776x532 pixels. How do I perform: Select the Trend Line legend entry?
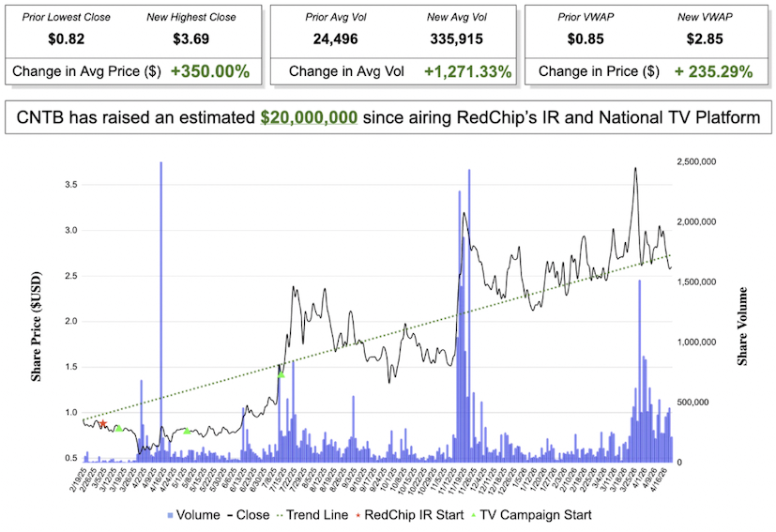click(x=312, y=515)
